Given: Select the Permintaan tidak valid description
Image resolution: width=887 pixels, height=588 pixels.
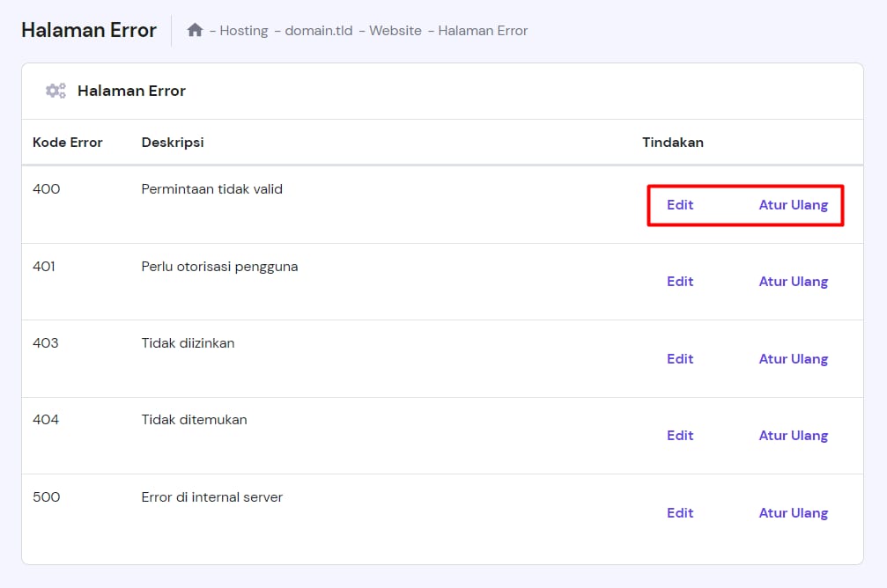Looking at the screenshot, I should [x=211, y=189].
